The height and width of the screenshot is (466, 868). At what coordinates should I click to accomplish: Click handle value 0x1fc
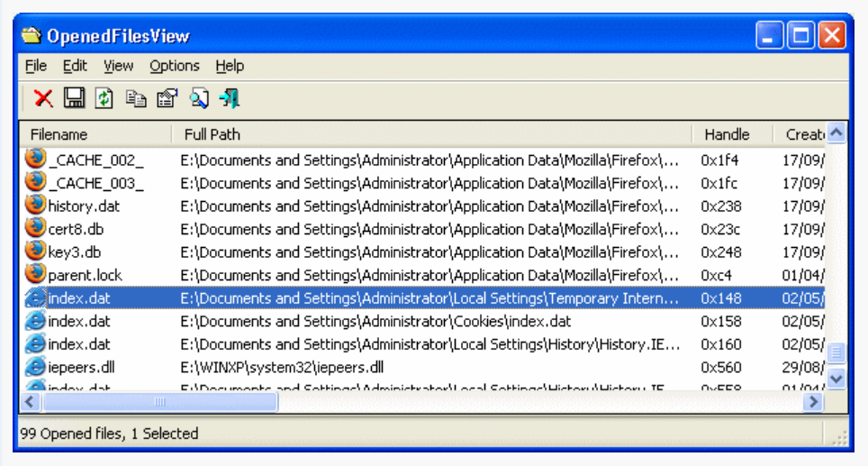tap(719, 183)
